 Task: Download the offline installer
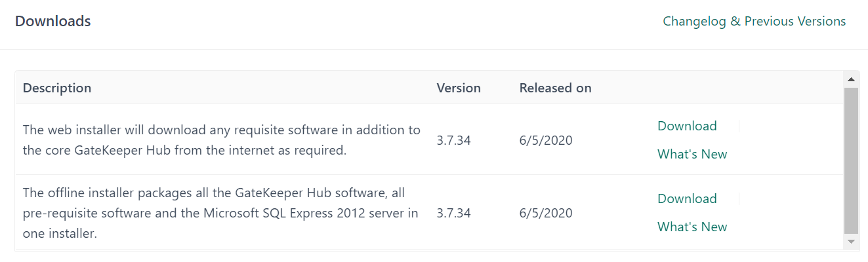pos(687,198)
